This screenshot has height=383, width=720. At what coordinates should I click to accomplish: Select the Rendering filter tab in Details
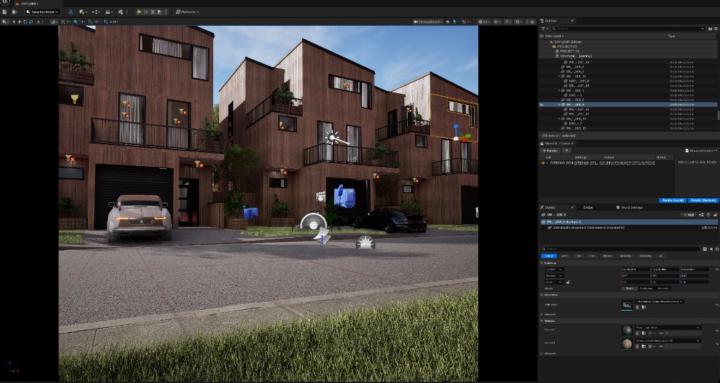click(625, 256)
